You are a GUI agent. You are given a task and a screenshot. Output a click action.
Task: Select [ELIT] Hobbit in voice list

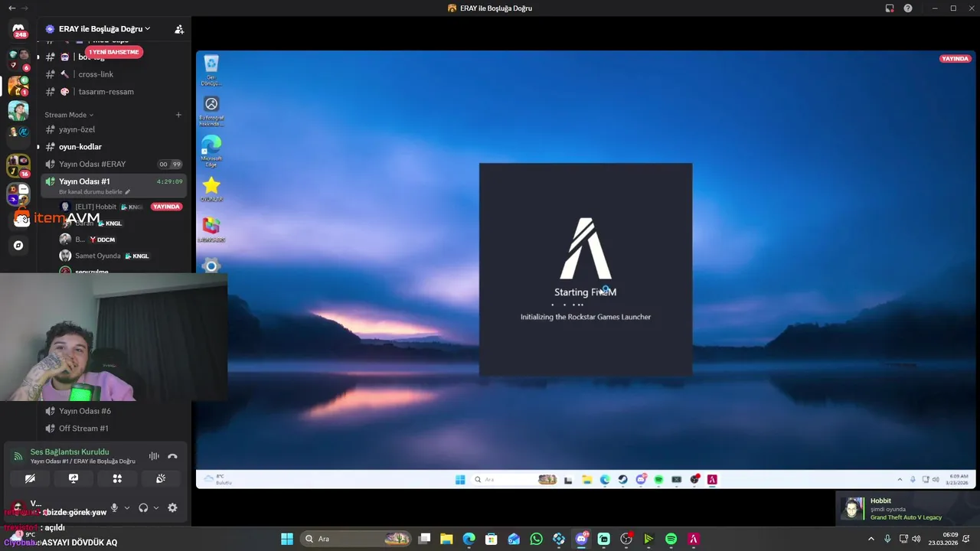click(96, 207)
